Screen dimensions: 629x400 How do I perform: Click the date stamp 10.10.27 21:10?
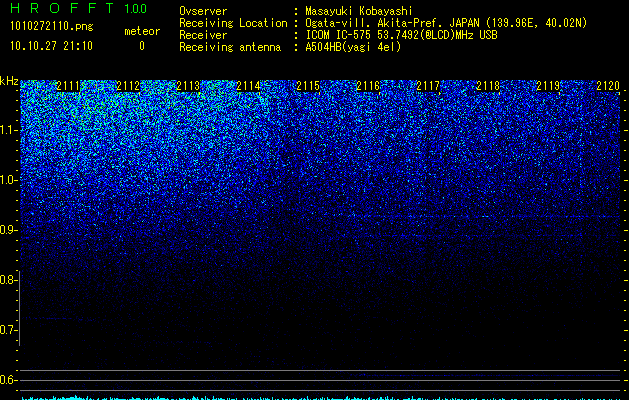pyautogui.click(x=51, y=46)
